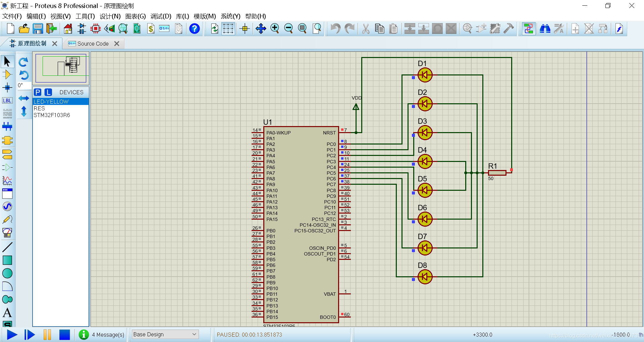Click the binoculars search and tag icon
644x342 pixels.
(545, 29)
